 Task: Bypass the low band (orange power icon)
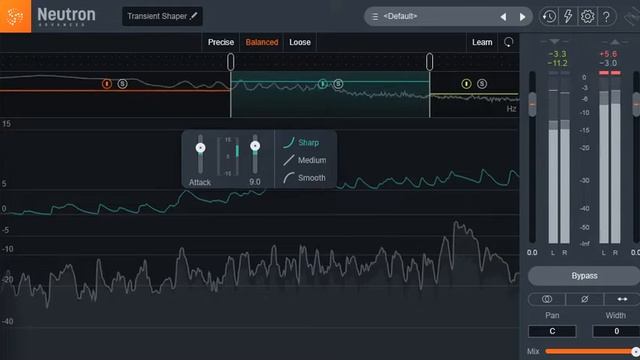(x=107, y=84)
